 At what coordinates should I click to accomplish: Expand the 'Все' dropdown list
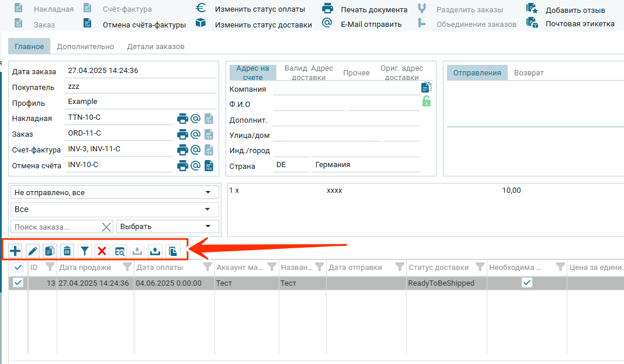click(115, 209)
